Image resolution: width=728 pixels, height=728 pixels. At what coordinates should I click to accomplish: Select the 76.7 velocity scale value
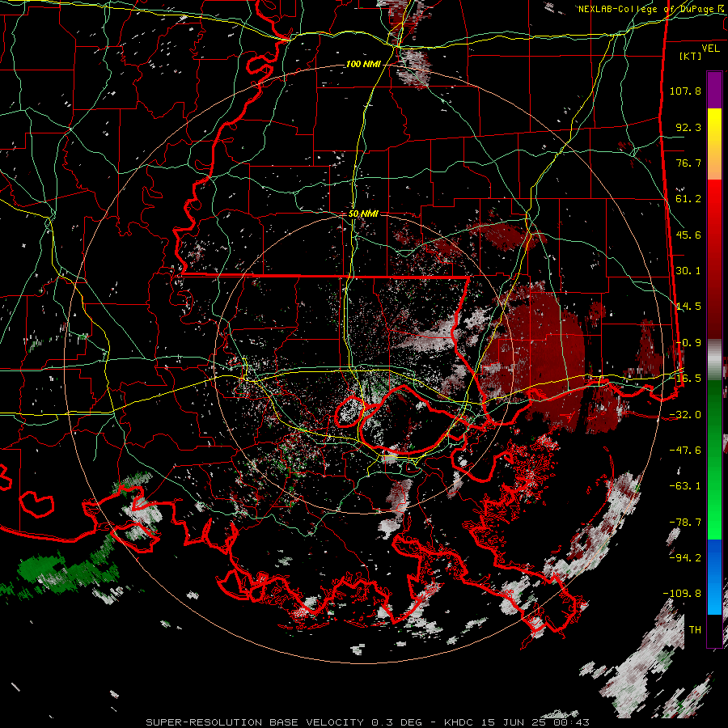688,163
